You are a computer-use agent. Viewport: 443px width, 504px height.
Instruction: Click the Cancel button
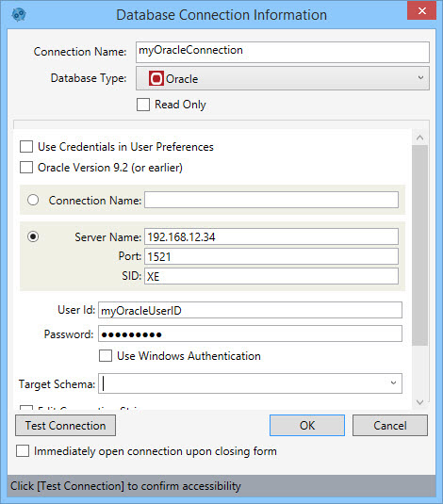(390, 425)
